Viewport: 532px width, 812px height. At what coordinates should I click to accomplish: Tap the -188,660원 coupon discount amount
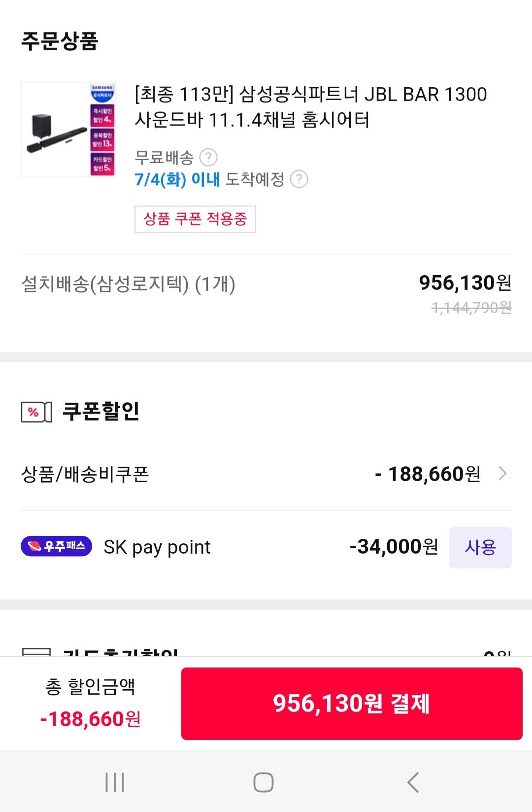pos(427,474)
